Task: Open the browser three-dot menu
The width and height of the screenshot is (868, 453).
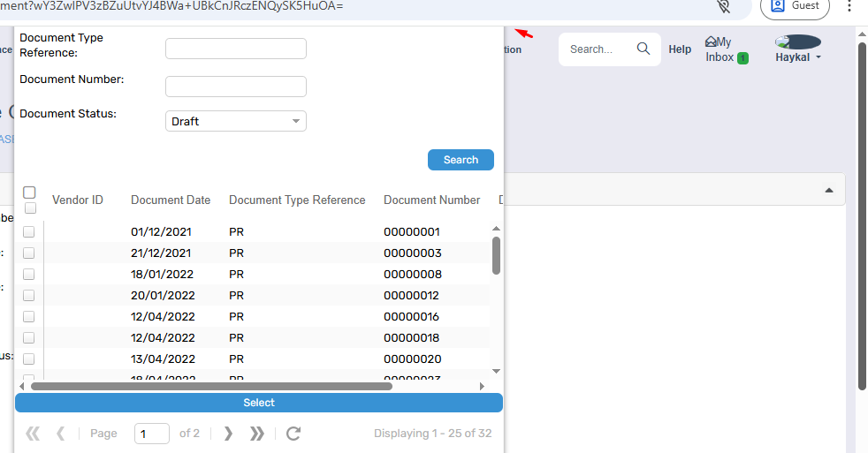Action: click(849, 6)
